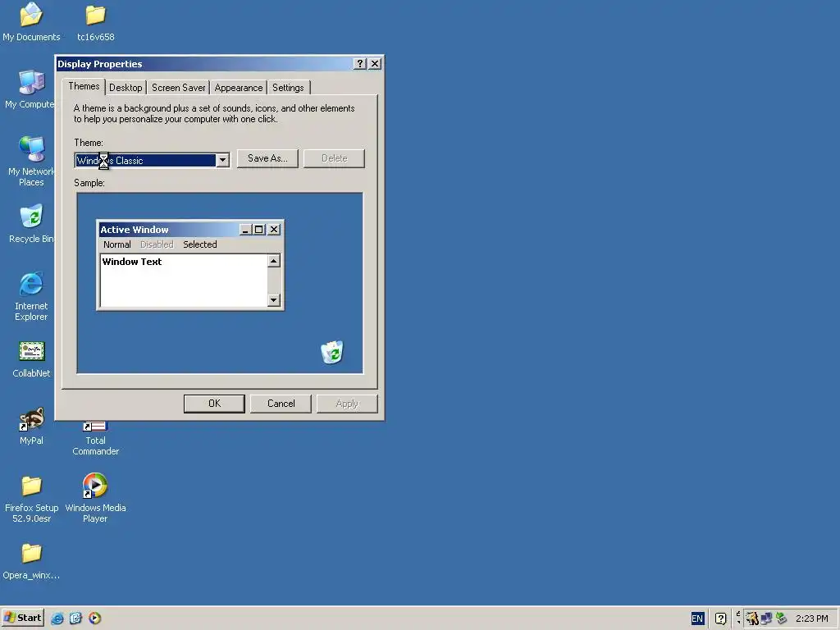Click the network computers tray icon

tap(767, 619)
